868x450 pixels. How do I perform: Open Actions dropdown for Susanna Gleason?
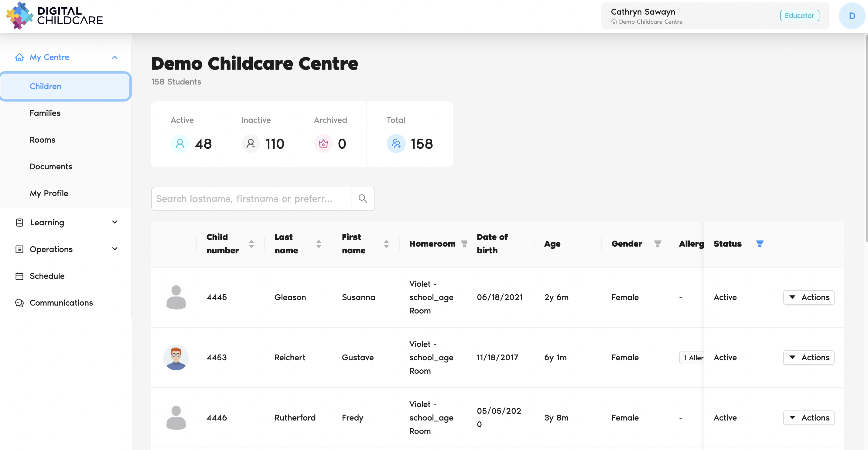click(808, 297)
